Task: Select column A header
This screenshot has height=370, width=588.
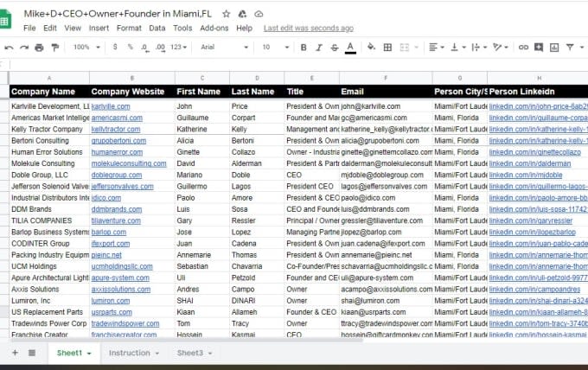Action: [x=49, y=78]
